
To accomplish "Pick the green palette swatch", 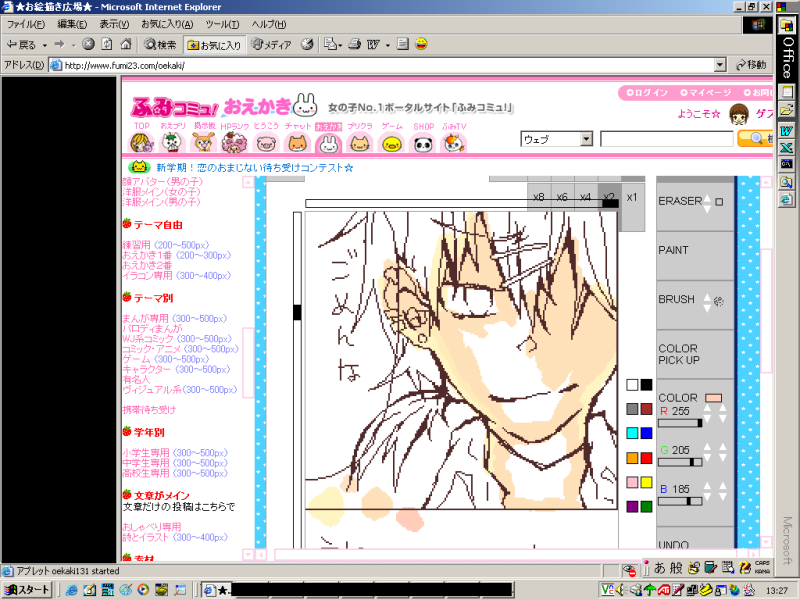I will click(x=646, y=507).
